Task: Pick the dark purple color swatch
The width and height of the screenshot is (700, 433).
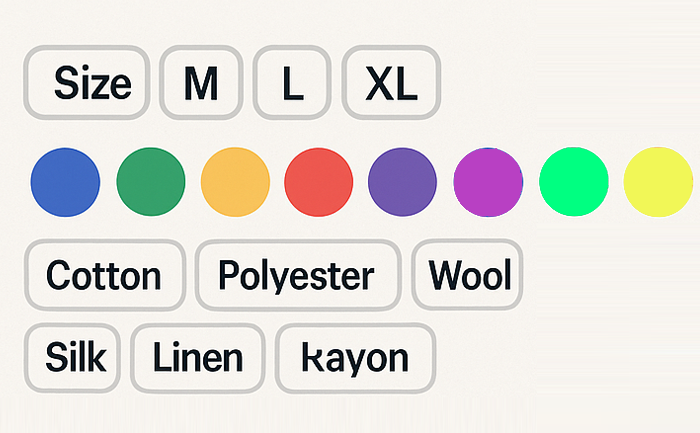Action: tap(403, 182)
